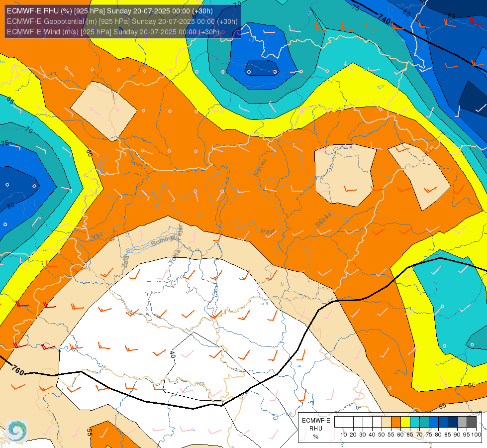Click the 85 contour label at top-right

point(452,16)
